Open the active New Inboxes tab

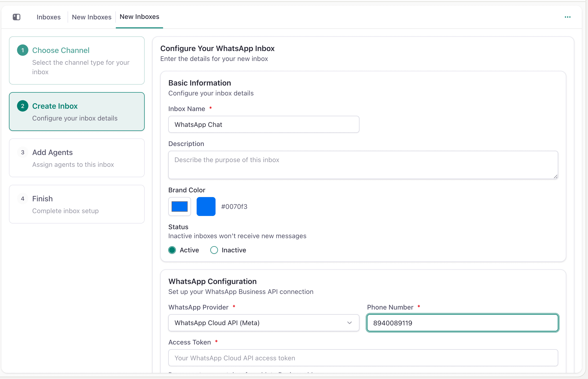point(139,17)
